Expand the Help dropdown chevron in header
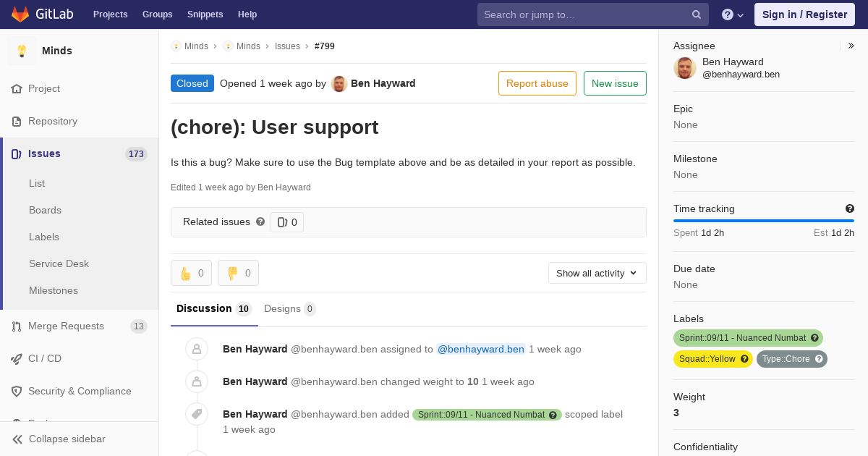The height and width of the screenshot is (456, 868). coord(740,15)
